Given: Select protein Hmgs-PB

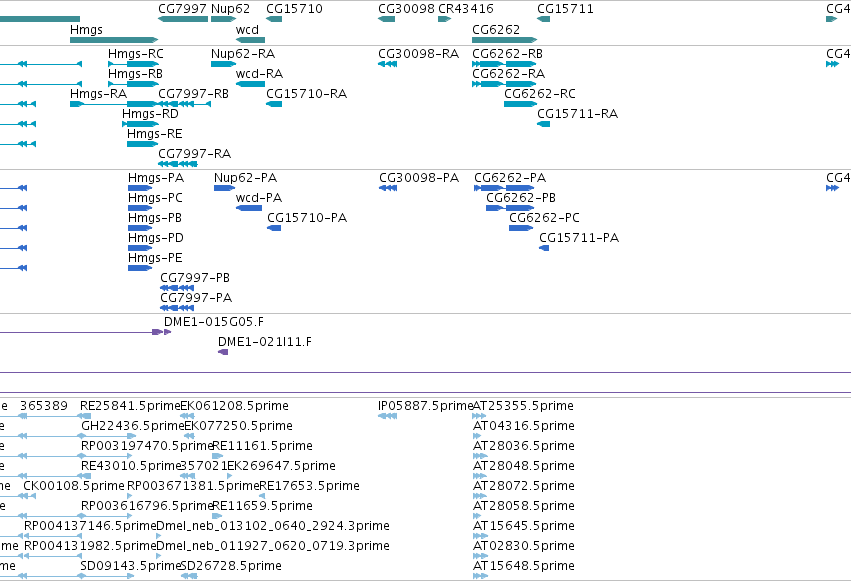Looking at the screenshot, I should pyautogui.click(x=155, y=218).
